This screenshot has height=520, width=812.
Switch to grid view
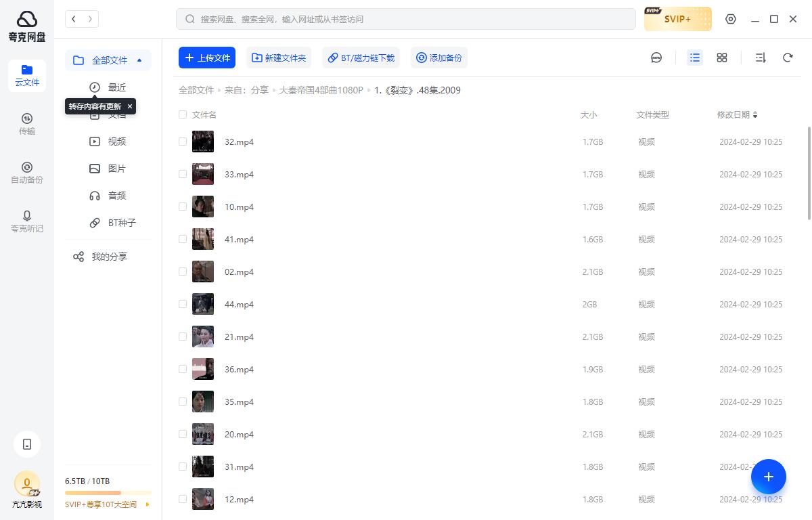(722, 58)
